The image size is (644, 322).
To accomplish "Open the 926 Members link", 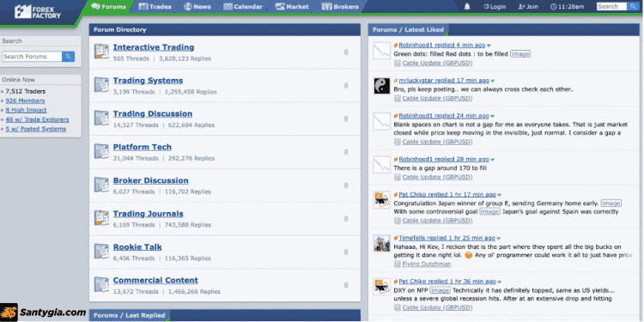I will tap(25, 100).
